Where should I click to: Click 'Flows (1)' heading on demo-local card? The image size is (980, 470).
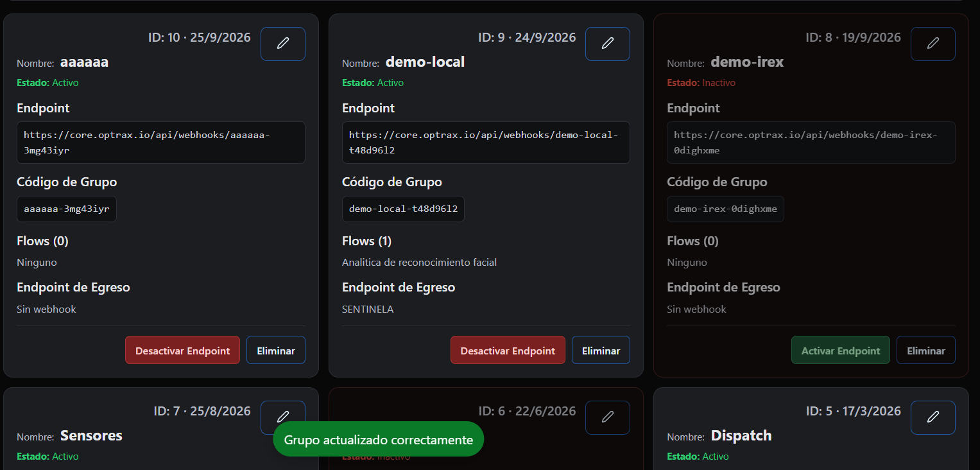pyautogui.click(x=366, y=241)
